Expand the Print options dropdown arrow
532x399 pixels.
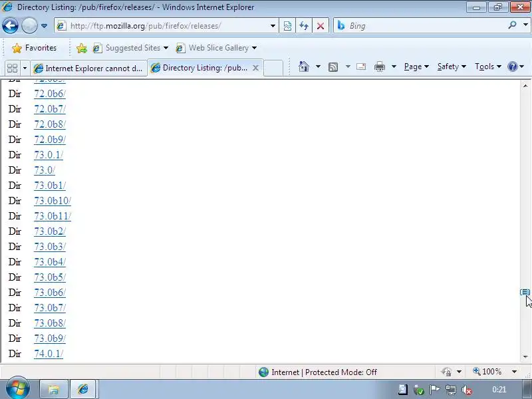394,66
